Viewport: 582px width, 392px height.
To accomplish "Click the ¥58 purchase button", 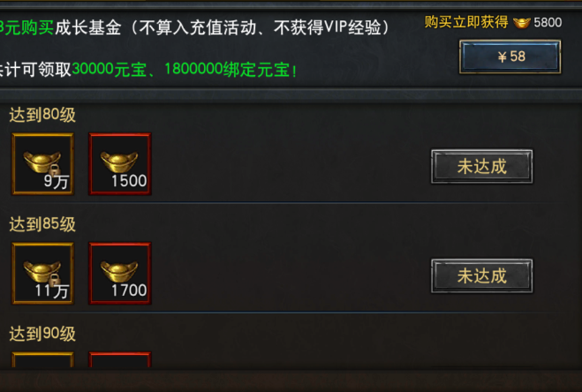I will (510, 57).
